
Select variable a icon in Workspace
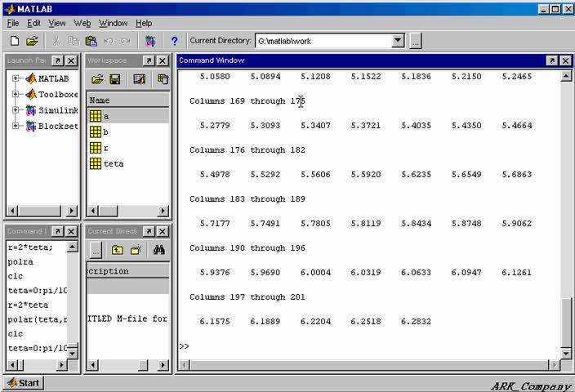tap(96, 116)
